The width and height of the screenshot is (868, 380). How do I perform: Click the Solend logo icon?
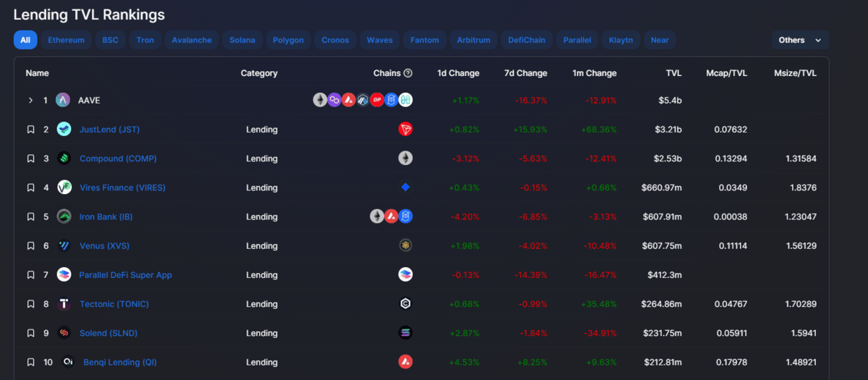point(64,333)
